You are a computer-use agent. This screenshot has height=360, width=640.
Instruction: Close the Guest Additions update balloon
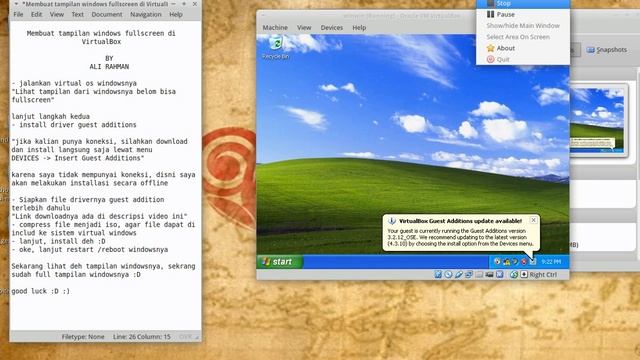(x=533, y=220)
